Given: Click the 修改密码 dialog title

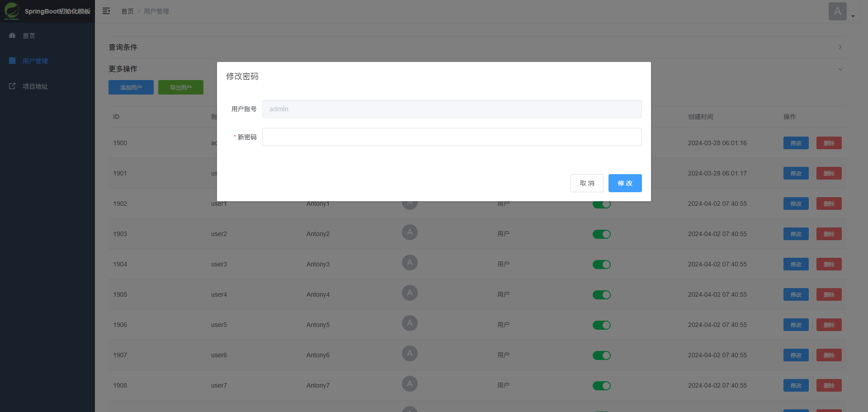Looking at the screenshot, I should pyautogui.click(x=242, y=76).
